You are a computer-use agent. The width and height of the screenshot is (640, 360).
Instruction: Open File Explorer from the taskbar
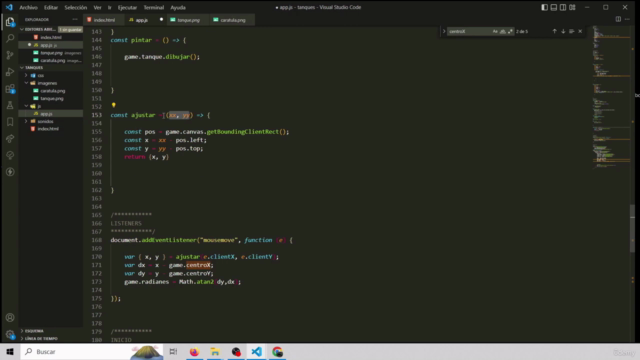click(x=215, y=352)
